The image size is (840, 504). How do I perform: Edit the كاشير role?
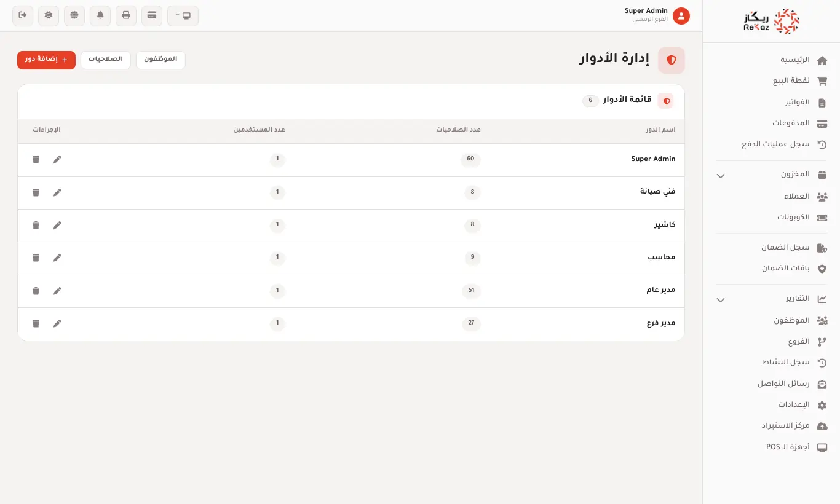click(57, 225)
